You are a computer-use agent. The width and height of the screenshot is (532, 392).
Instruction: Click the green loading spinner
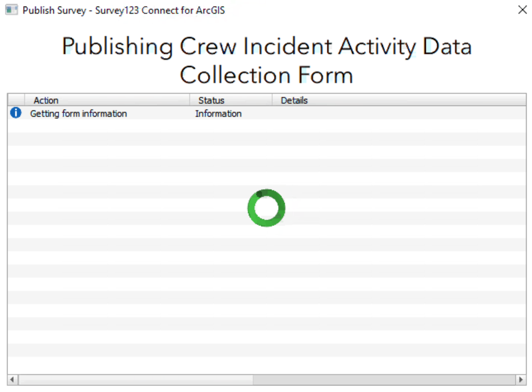point(266,208)
